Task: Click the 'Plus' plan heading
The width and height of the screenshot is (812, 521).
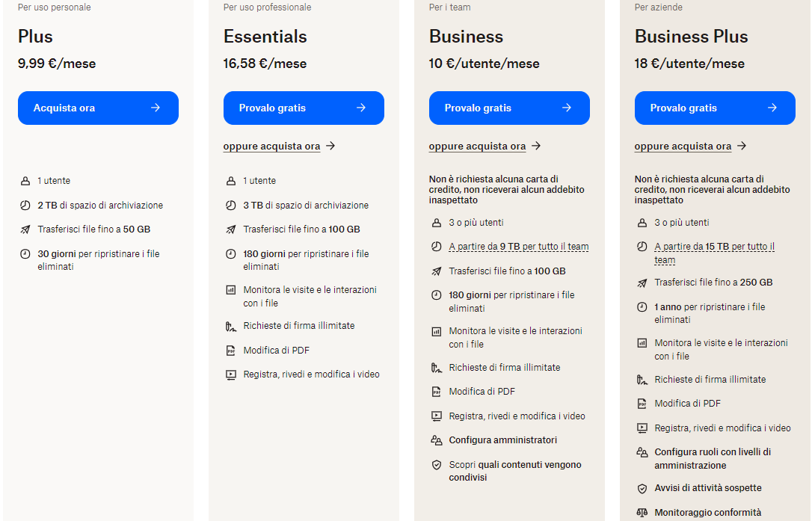Action: (x=35, y=37)
